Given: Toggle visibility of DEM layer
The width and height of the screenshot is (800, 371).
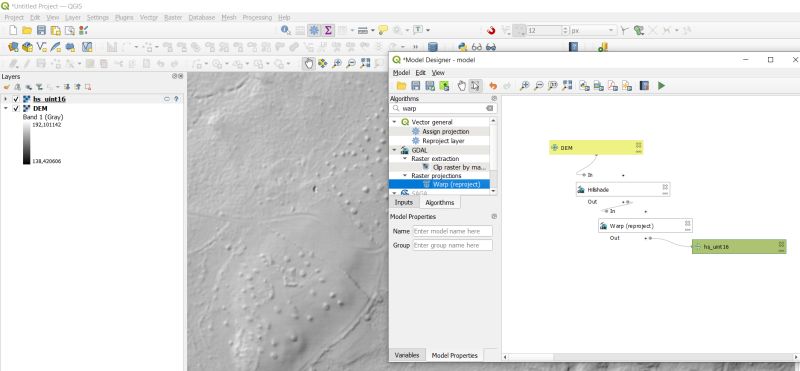Looking at the screenshot, I should point(16,109).
